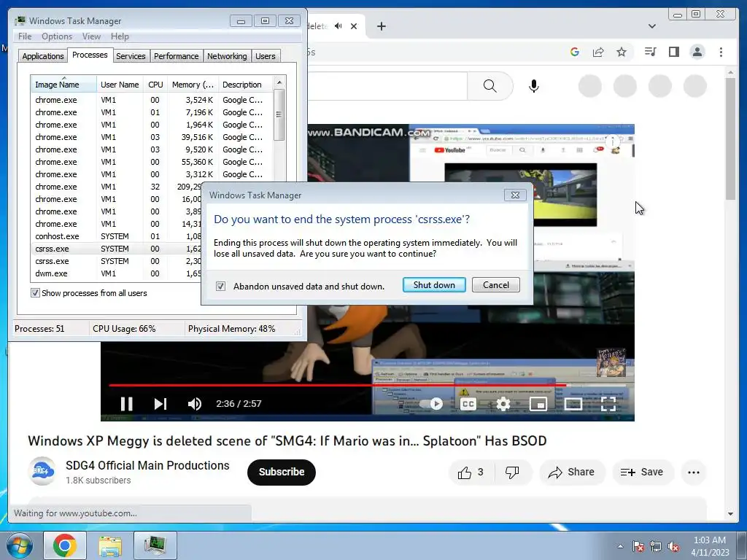747x560 pixels.
Task: Toggle the autoplay switch in player
Action: coord(431,404)
